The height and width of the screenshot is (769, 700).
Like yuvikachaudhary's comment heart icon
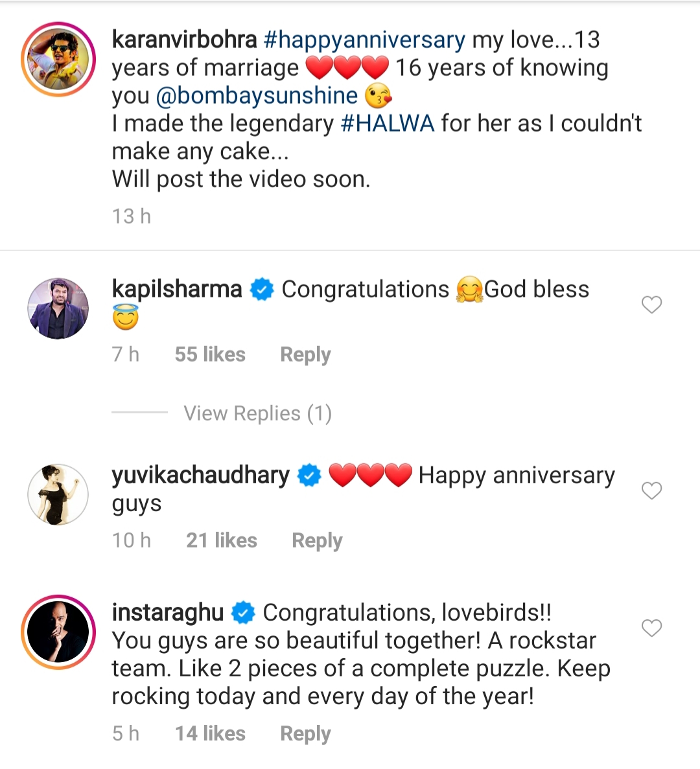tap(651, 490)
